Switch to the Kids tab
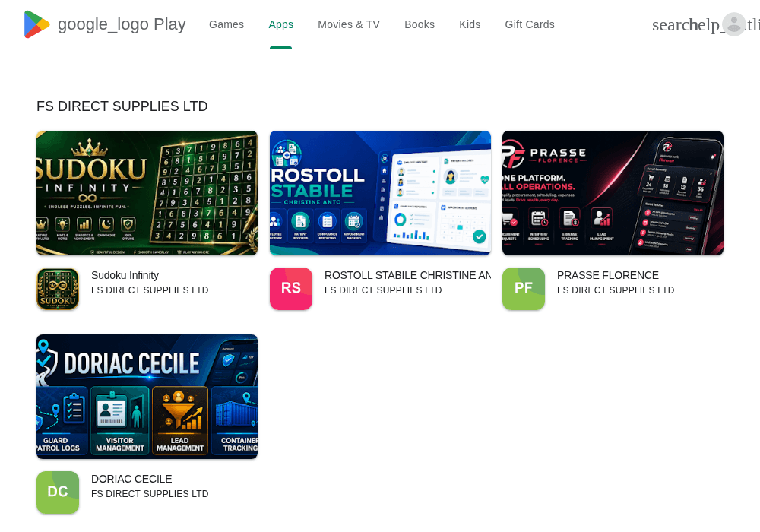Image resolution: width=760 pixels, height=532 pixels. [470, 24]
